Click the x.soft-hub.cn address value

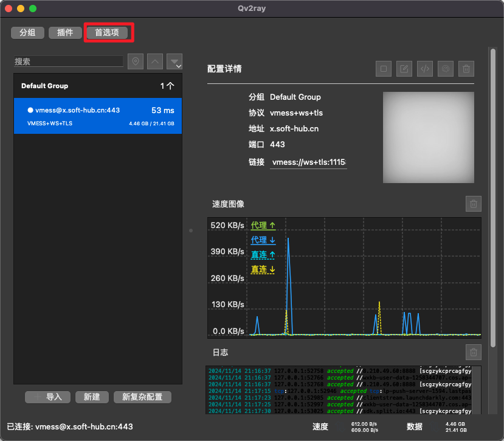click(294, 129)
